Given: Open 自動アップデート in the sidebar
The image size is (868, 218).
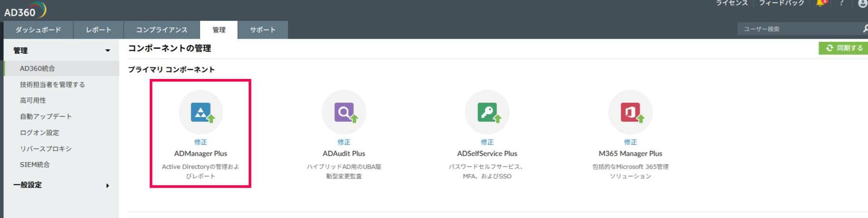Looking at the screenshot, I should [46, 116].
